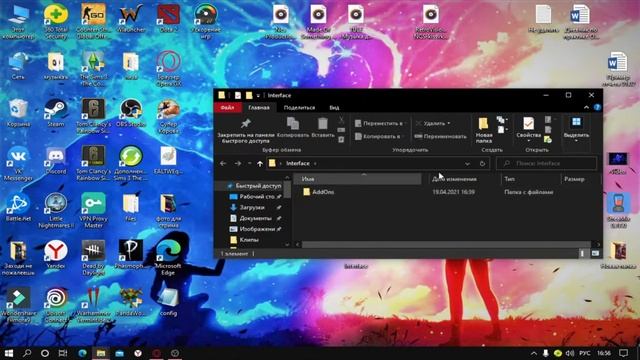
Task: Open Task View on the taskbar
Action: pyautogui.click(x=63, y=353)
